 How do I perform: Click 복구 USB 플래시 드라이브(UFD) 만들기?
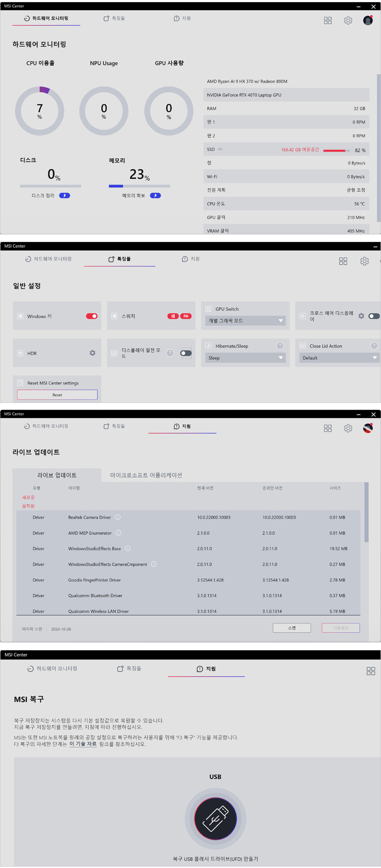point(215,859)
